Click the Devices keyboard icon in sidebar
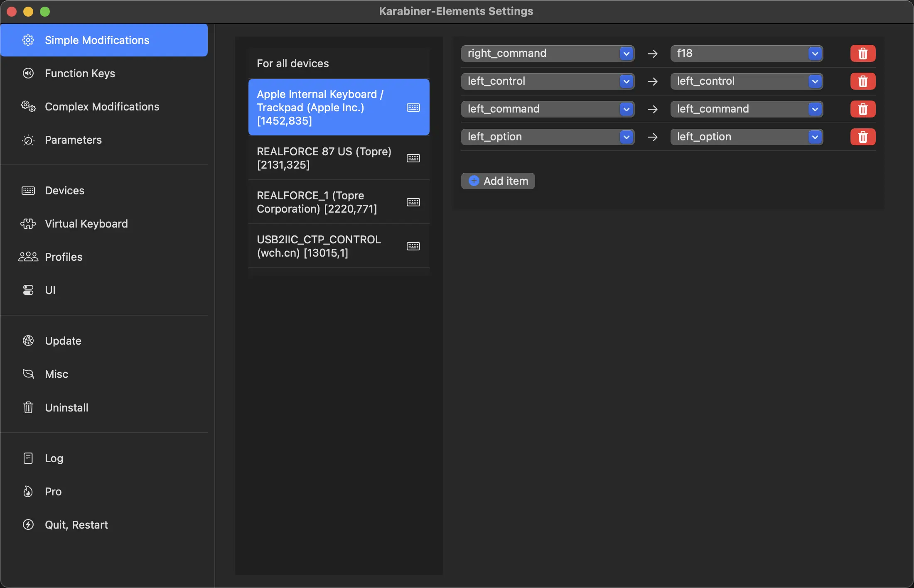Image resolution: width=914 pixels, height=588 pixels. click(x=28, y=191)
